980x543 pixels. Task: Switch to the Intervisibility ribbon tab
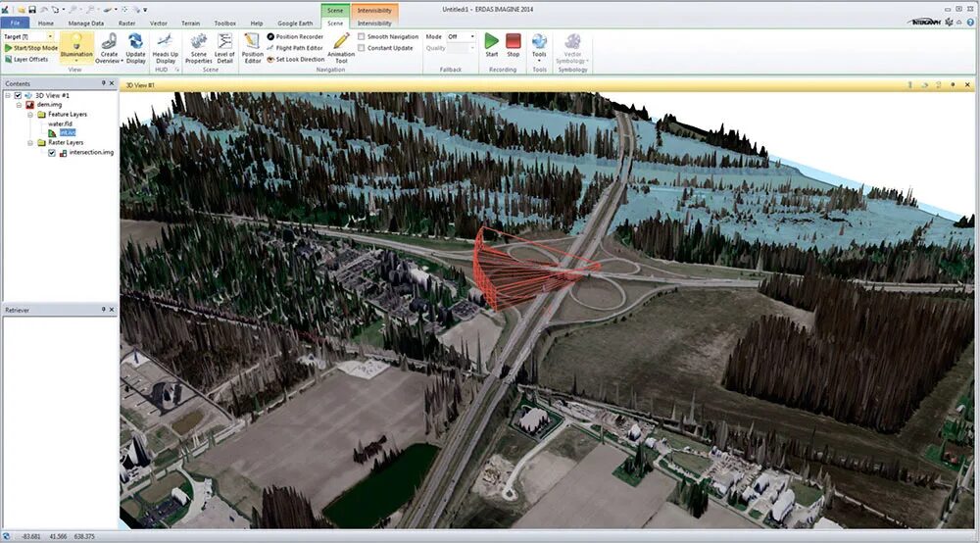(374, 24)
